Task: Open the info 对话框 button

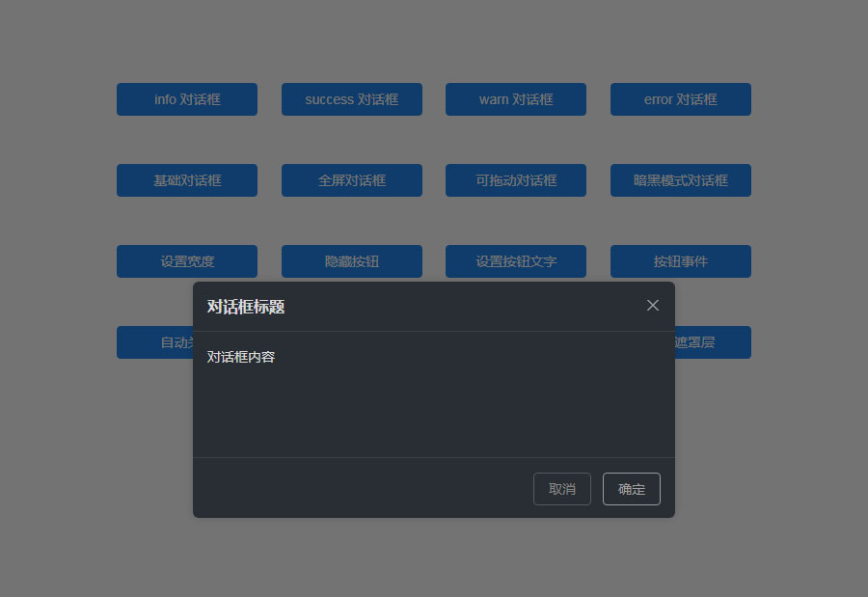Action: [x=187, y=99]
